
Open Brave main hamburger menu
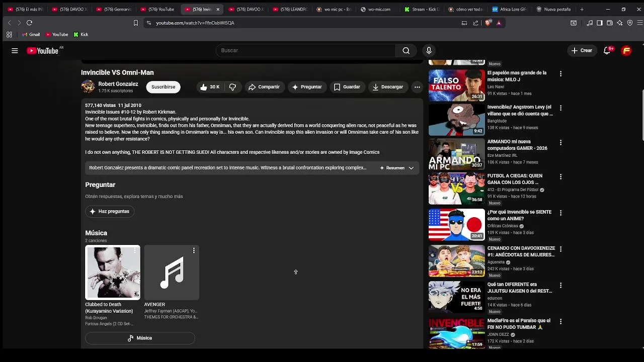640,23
